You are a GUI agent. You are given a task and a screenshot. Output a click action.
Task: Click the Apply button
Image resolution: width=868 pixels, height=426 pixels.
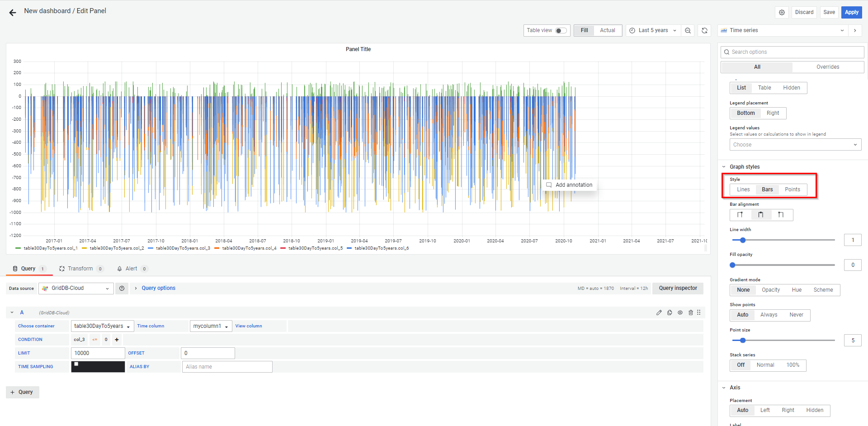tap(851, 12)
